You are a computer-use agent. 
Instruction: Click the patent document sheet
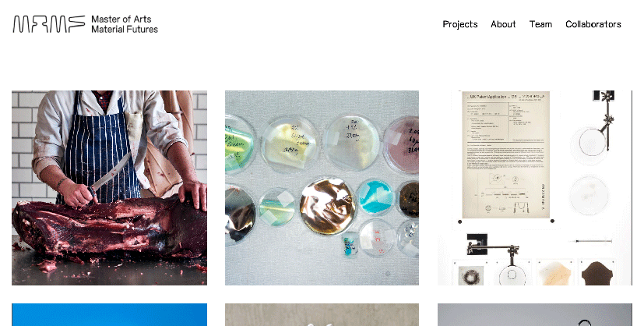(x=505, y=155)
